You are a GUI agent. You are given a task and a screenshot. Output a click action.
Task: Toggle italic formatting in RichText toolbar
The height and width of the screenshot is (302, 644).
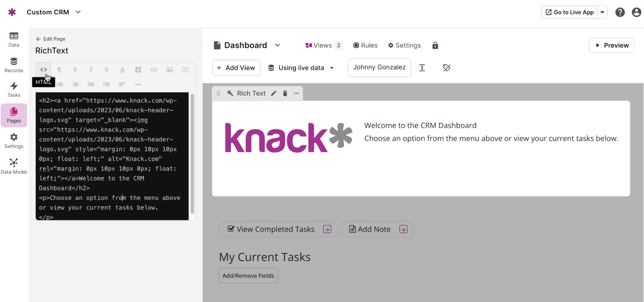tap(91, 69)
